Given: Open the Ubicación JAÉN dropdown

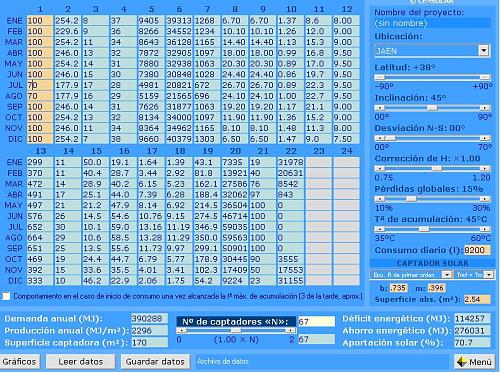Looking at the screenshot, I should point(484,51).
